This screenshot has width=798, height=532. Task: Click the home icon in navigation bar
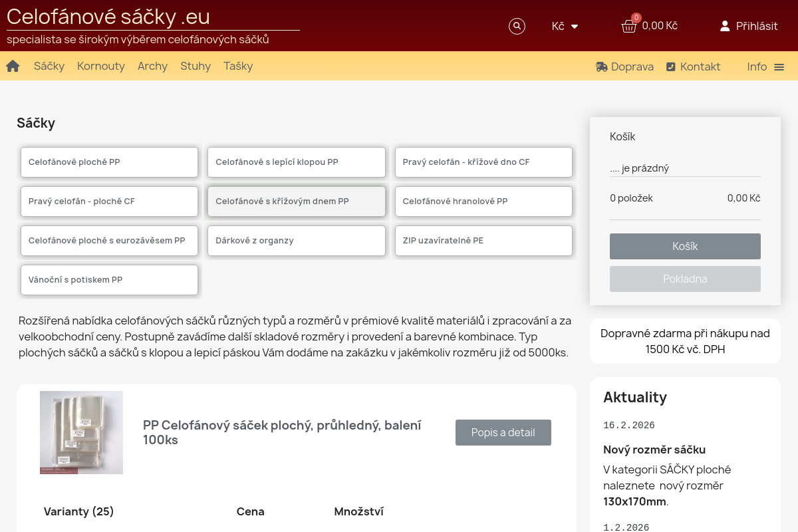[x=13, y=66]
